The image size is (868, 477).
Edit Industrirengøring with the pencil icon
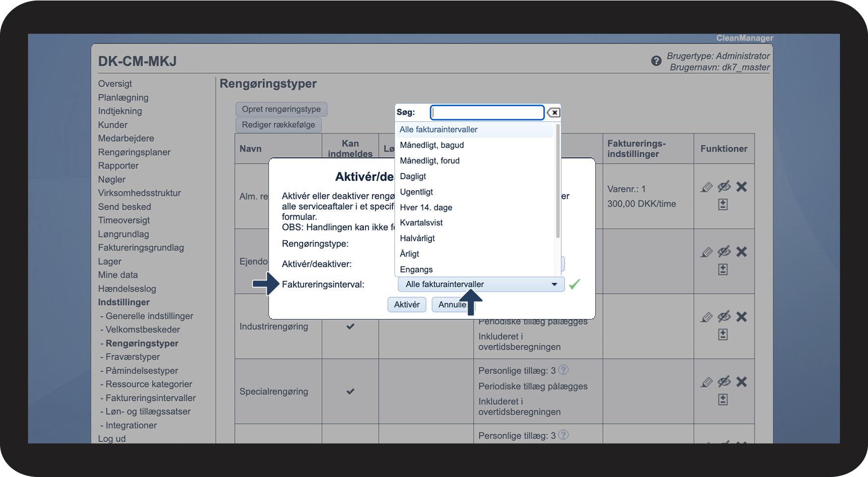click(706, 317)
